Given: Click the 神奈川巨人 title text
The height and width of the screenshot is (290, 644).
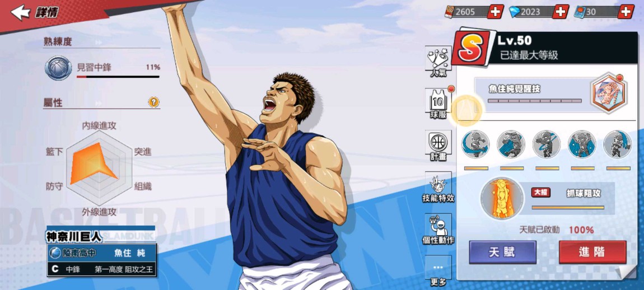Looking at the screenshot, I should [x=73, y=237].
